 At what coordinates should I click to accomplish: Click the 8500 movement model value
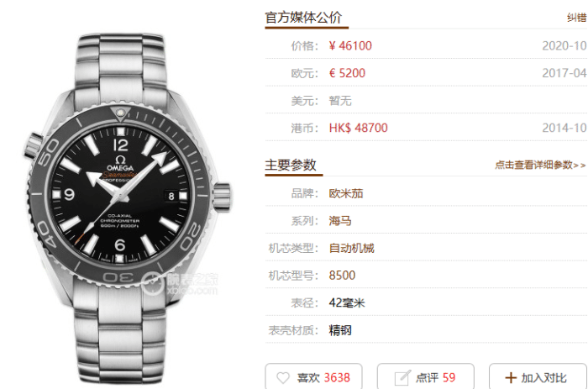[342, 276]
